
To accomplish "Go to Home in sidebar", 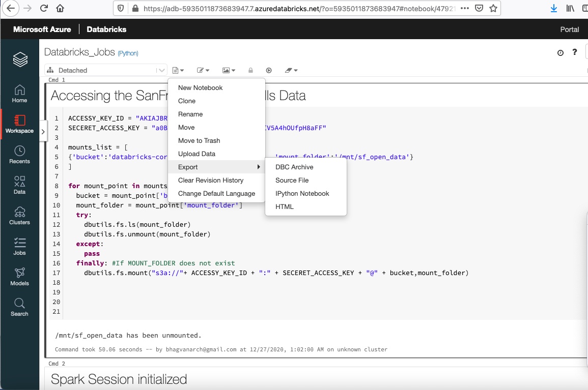I will [19, 94].
